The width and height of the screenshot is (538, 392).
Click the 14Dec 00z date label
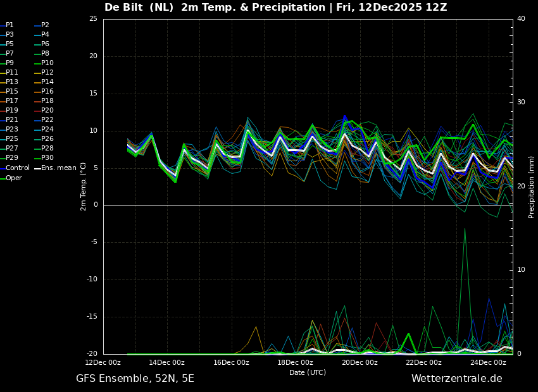coord(168,362)
